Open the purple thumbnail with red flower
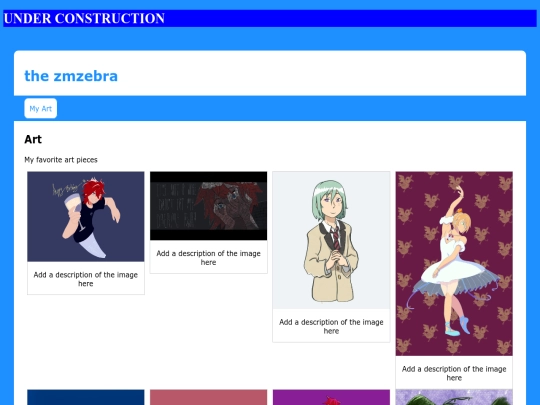 coord(331,397)
